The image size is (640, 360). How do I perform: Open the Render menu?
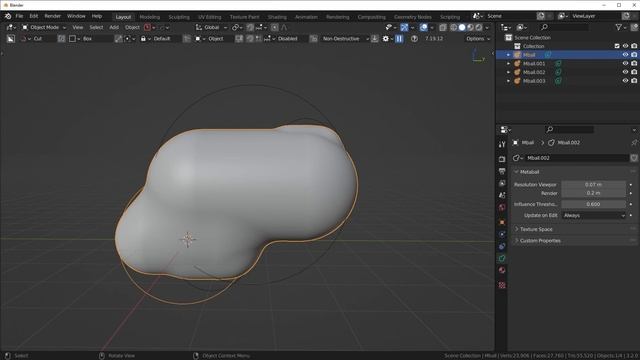[x=52, y=16]
